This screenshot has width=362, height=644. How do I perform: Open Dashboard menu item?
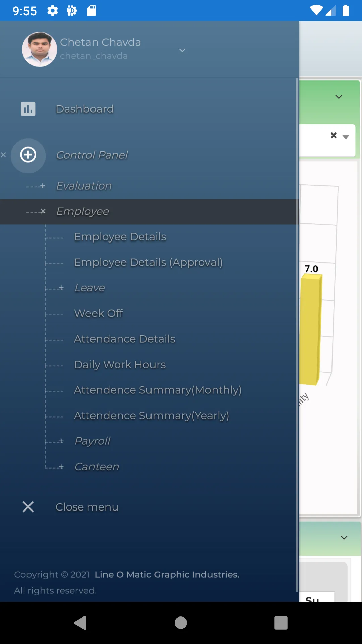[x=84, y=109]
